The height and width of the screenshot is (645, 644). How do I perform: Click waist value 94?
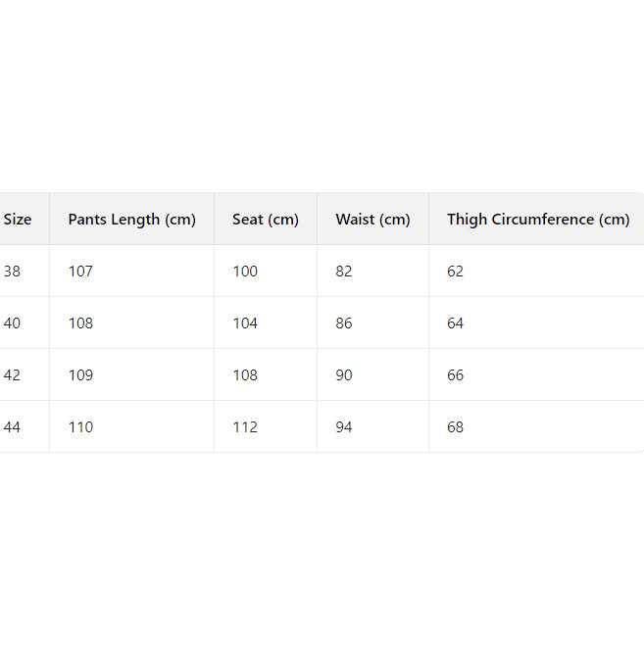click(x=344, y=427)
